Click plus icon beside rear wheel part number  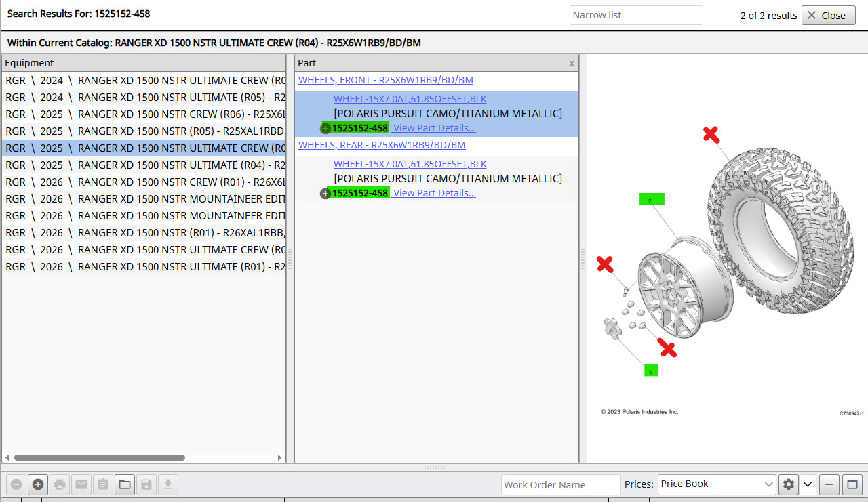click(x=325, y=194)
